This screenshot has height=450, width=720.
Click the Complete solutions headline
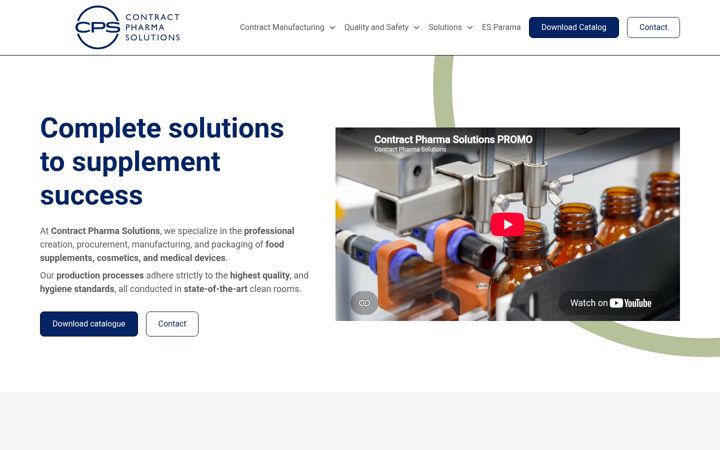coord(162,161)
